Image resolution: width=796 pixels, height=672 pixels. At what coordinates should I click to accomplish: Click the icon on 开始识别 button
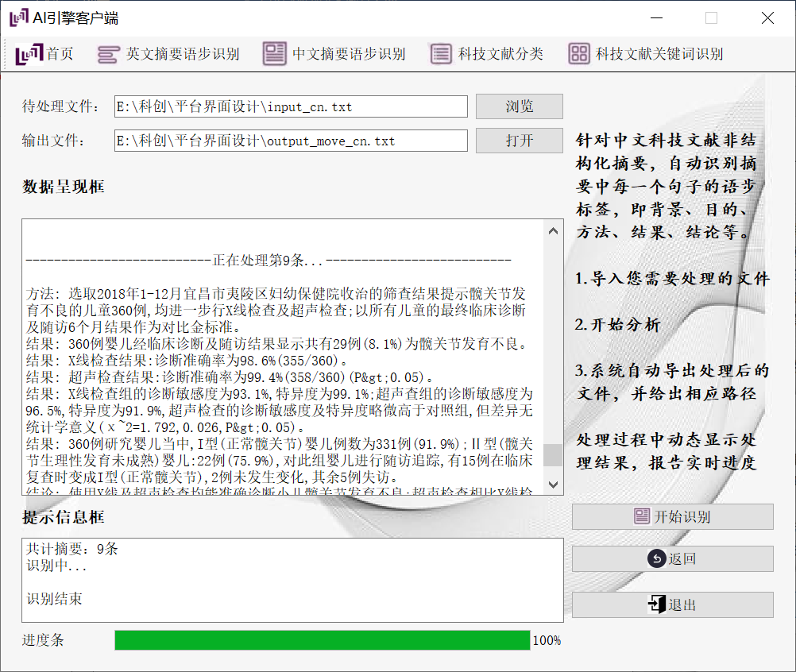[x=642, y=517]
